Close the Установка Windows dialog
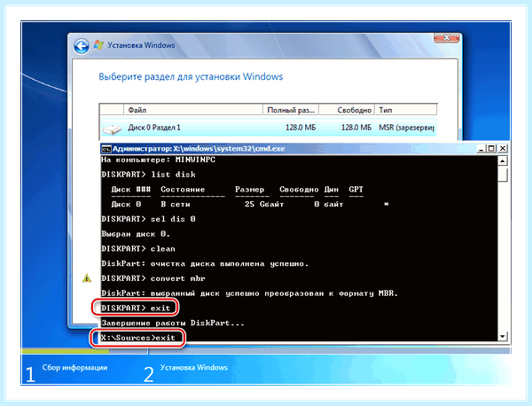Viewport: 532px width, 406px height. click(446, 37)
